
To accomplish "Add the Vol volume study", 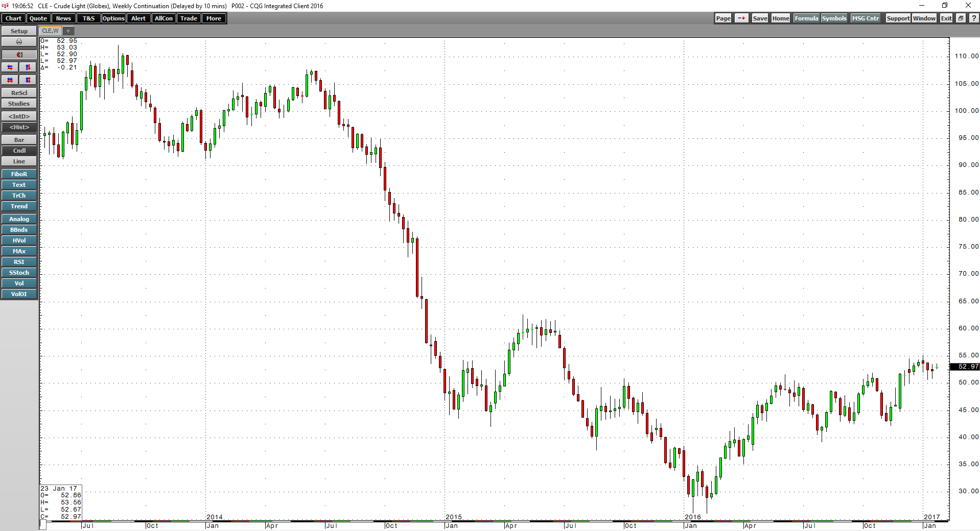I will (x=19, y=283).
